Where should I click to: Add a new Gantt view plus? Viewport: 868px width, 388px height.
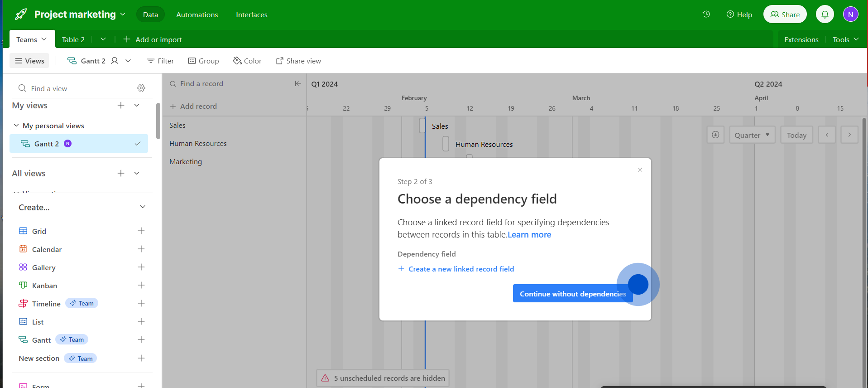141,339
